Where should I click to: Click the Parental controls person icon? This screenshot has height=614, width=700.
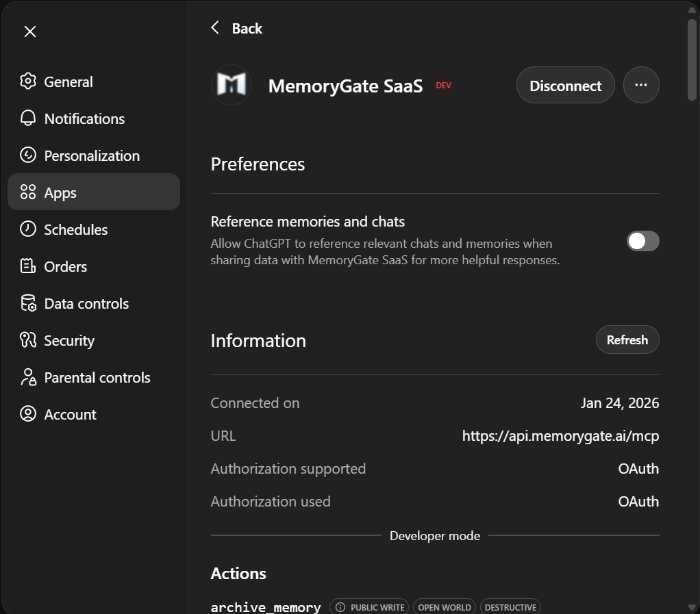(27, 377)
